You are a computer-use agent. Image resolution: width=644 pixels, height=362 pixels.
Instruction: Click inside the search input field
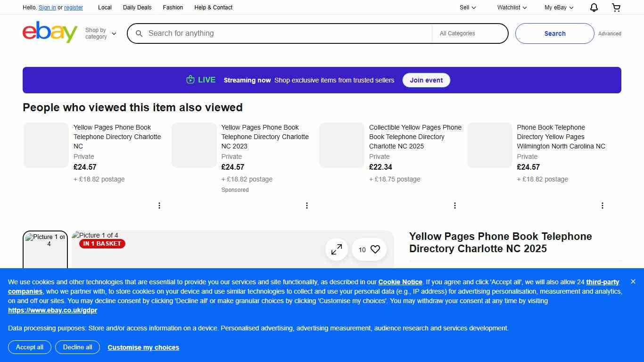click(283, 33)
